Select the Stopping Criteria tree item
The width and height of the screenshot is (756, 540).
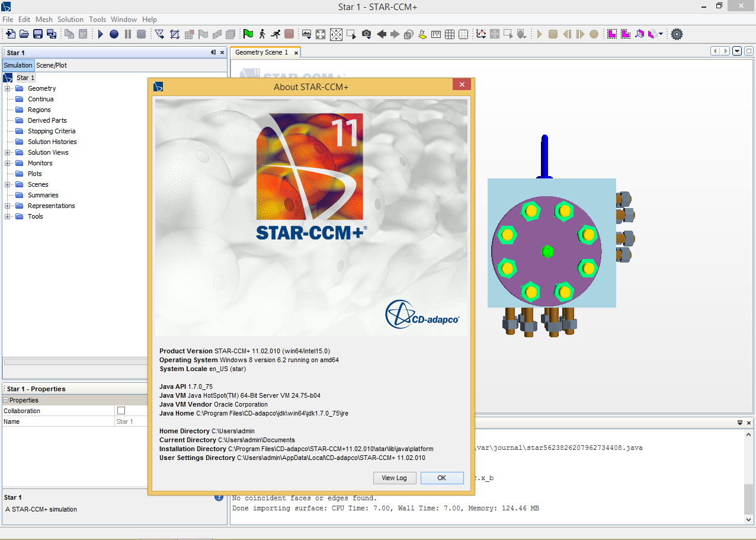(52, 131)
